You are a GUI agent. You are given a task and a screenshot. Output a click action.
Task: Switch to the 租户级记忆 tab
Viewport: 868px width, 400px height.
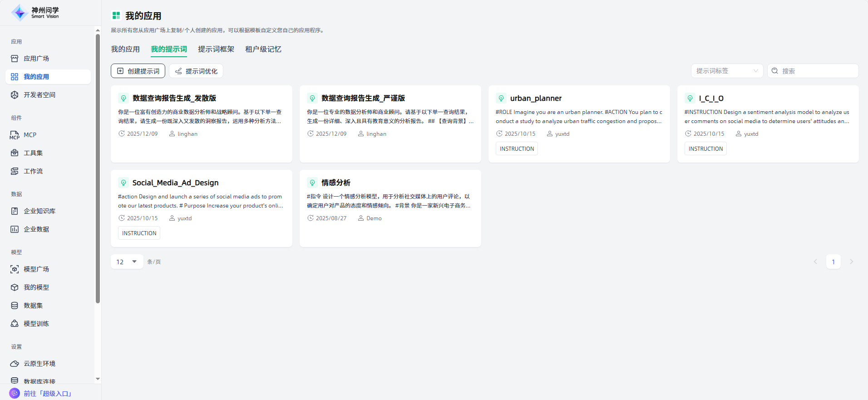click(x=263, y=49)
